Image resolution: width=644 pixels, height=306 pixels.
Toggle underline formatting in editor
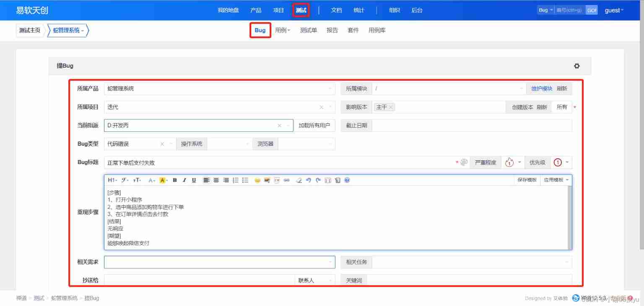[194, 180]
